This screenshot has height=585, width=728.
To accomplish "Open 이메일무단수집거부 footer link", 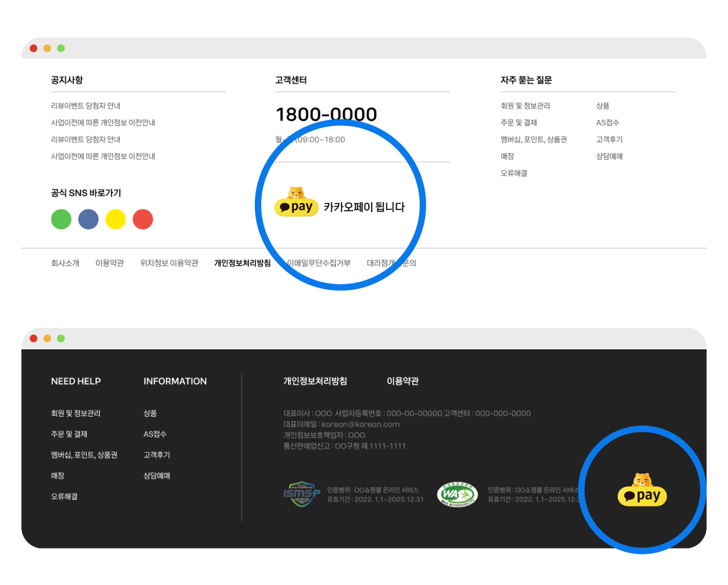I will click(x=319, y=263).
